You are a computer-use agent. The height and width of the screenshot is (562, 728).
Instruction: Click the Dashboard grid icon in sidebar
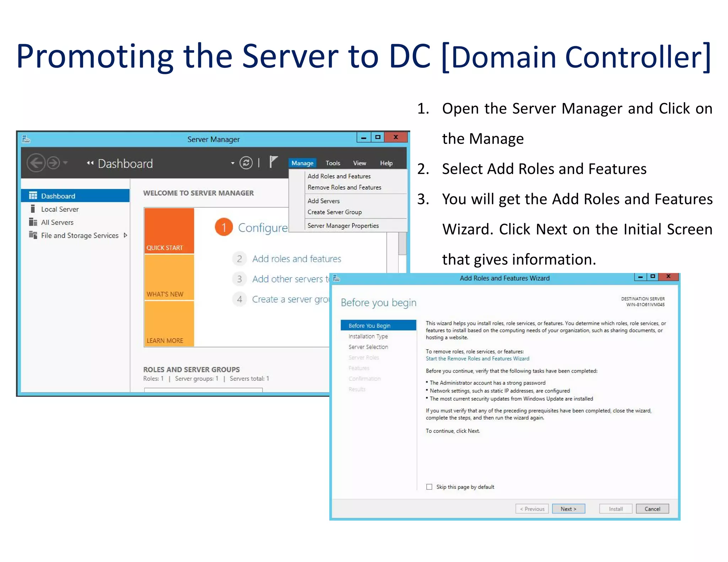[x=33, y=196]
